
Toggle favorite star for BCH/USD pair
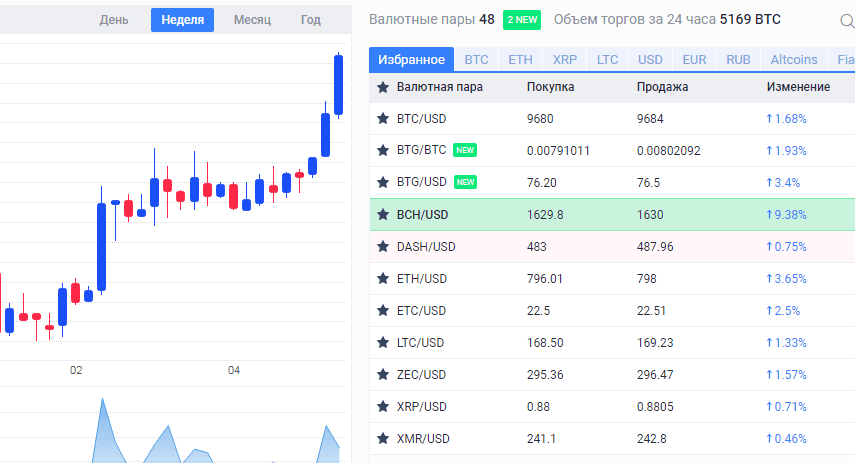tap(383, 214)
